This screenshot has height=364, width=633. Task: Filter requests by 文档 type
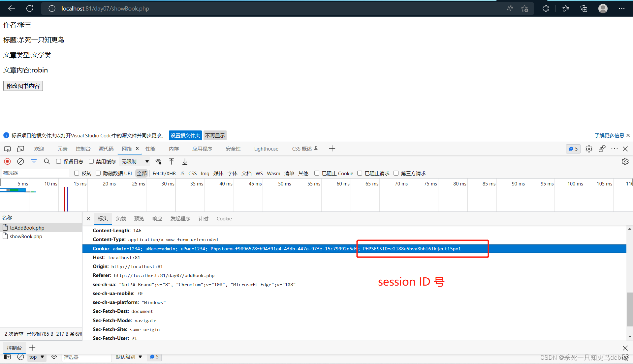click(x=246, y=173)
